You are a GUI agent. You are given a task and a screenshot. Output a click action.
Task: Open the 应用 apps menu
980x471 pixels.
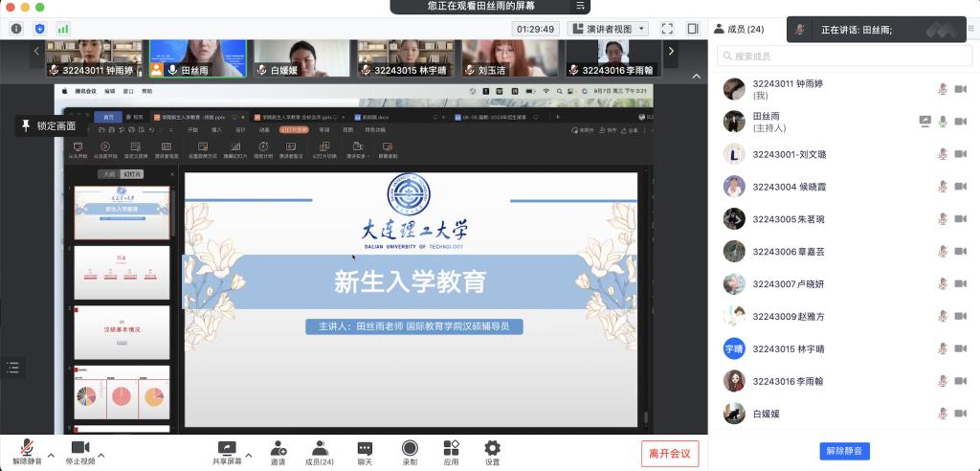451,452
